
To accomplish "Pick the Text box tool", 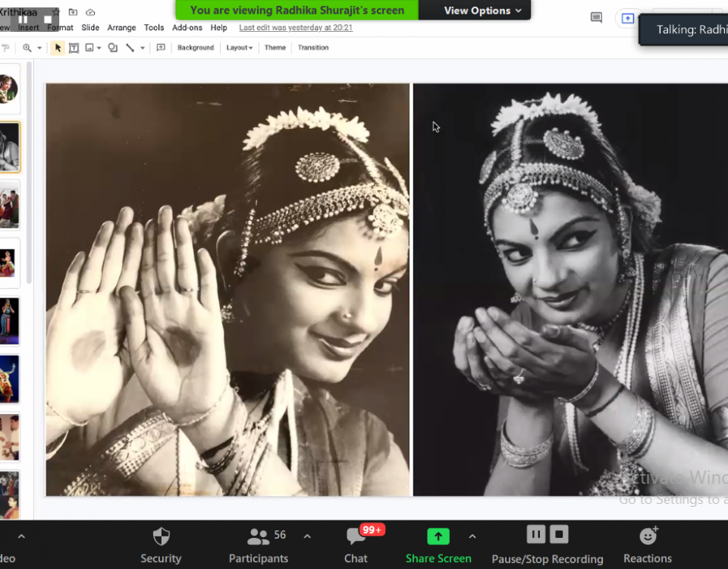I will [74, 48].
